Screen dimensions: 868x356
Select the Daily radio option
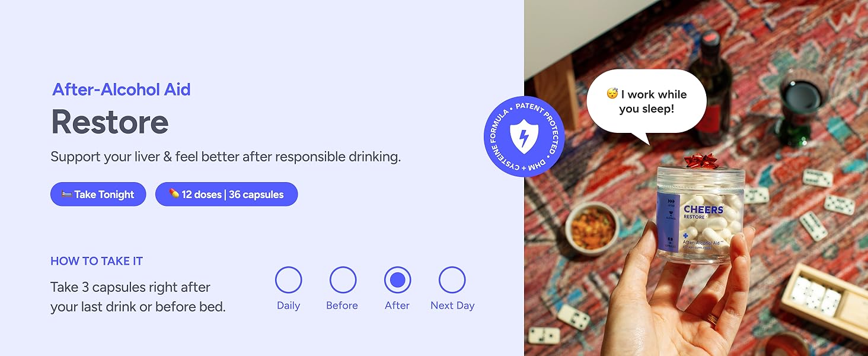(x=289, y=280)
